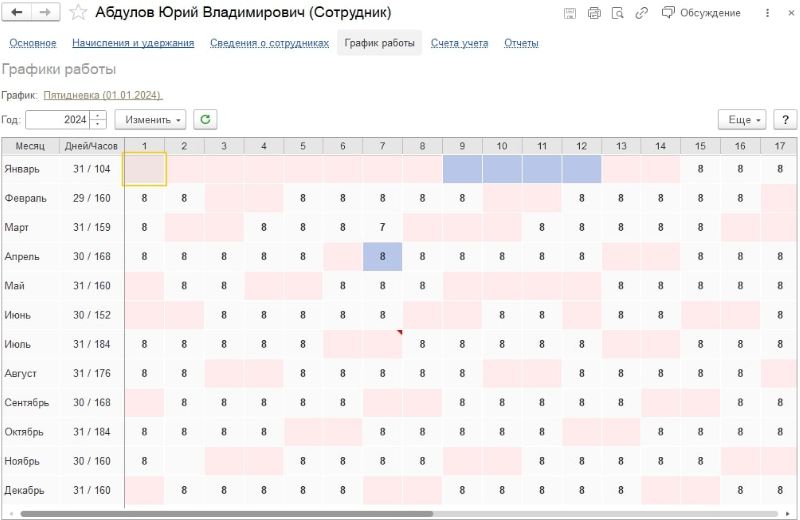Open the three-dot options menu icon

pyautogui.click(x=767, y=13)
